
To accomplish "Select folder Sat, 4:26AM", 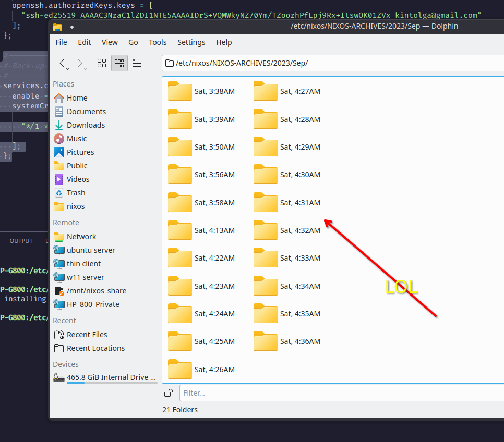I will [x=201, y=370].
